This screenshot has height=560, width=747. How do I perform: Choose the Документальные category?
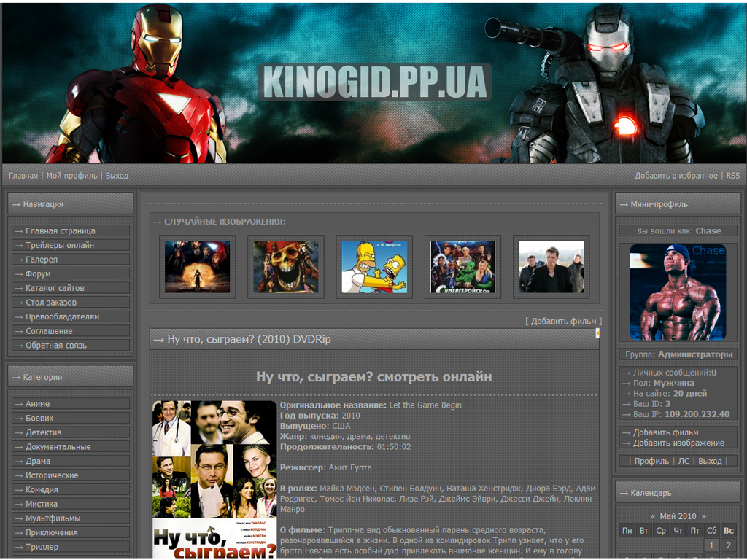tap(71, 447)
